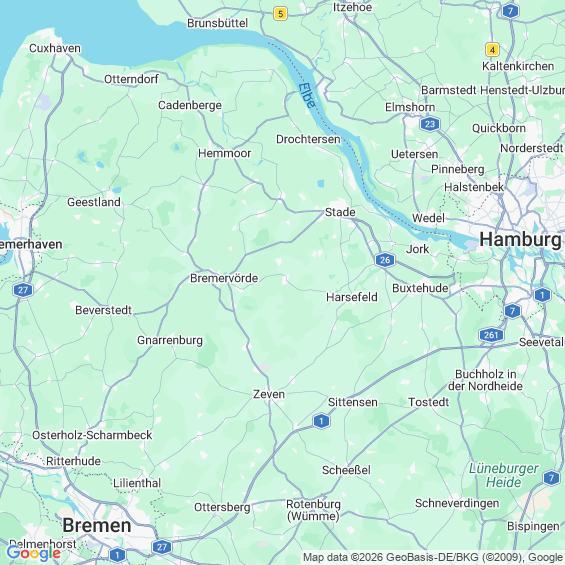
Task: Select the Bremen city label
Action: 97,525
